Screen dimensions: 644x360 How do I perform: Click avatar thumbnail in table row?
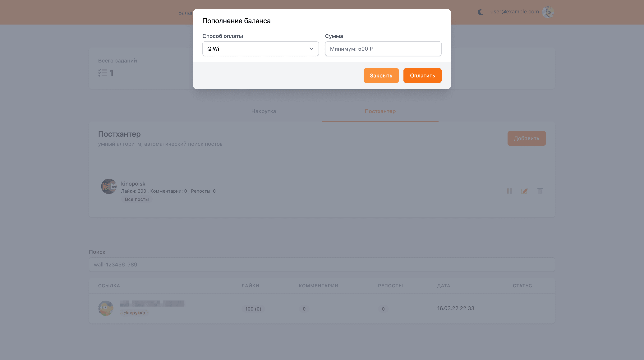(x=106, y=308)
